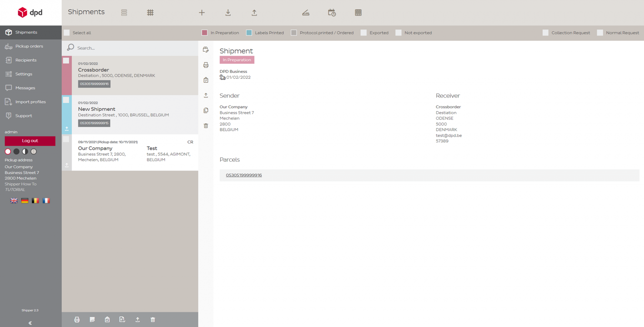
Task: Edit the shipment with the pencil icon
Action: (x=206, y=49)
